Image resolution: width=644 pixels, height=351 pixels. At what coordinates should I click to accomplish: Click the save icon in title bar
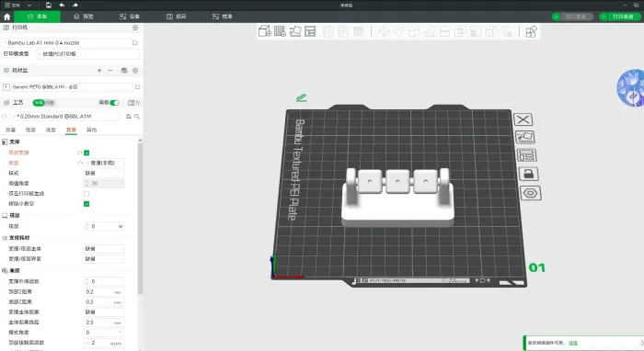[49, 5]
